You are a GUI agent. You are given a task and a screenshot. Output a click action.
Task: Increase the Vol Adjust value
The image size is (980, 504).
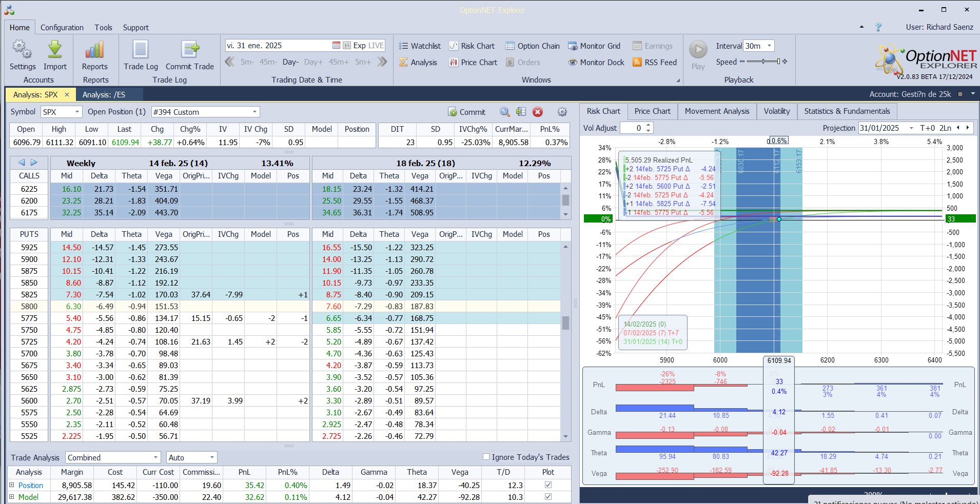click(649, 125)
